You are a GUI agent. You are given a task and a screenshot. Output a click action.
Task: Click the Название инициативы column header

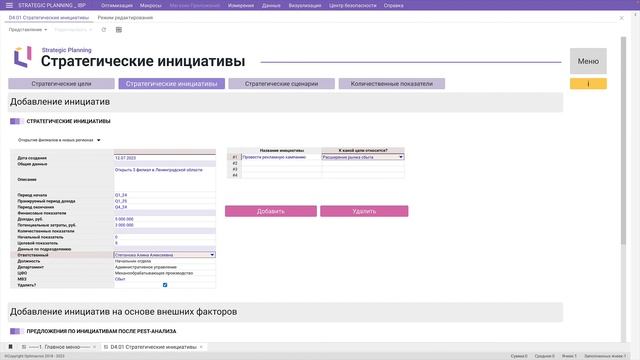281,151
